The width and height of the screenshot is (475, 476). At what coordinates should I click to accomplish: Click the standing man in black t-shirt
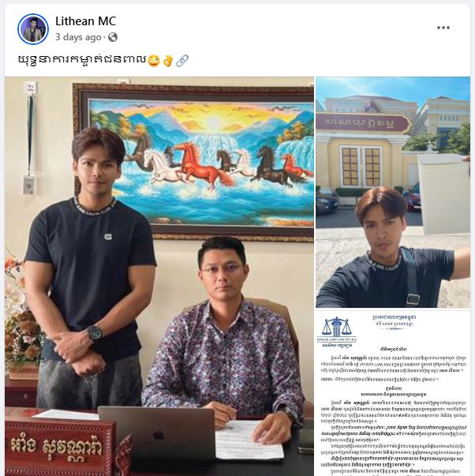[88, 267]
